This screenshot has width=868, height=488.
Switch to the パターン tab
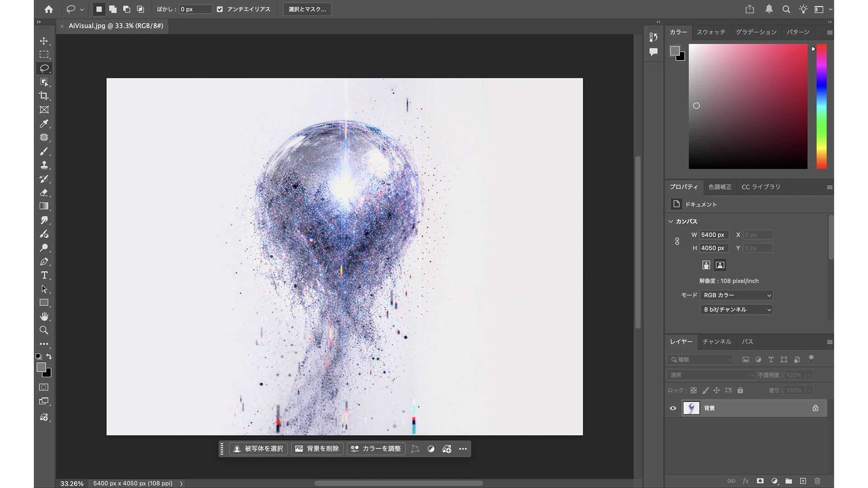pyautogui.click(x=798, y=32)
